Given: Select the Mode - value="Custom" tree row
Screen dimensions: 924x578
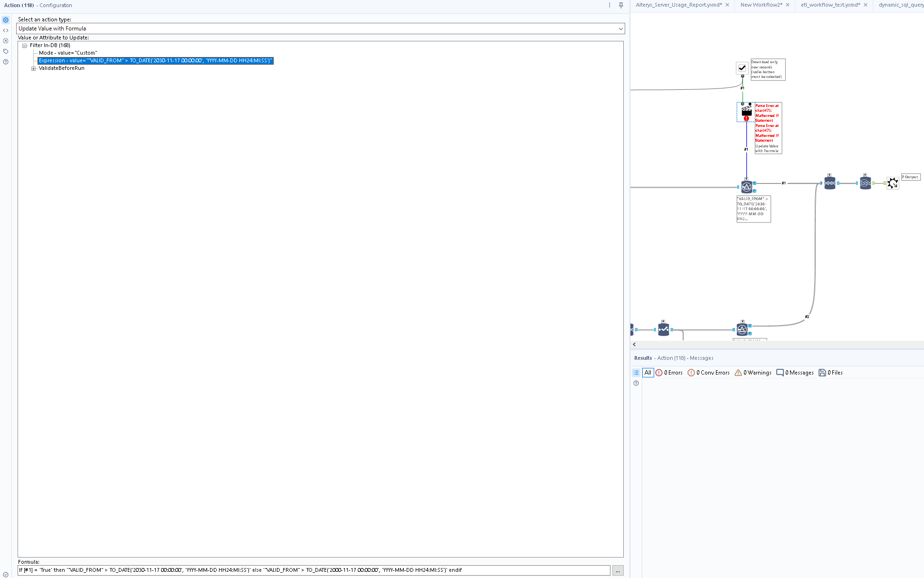Looking at the screenshot, I should [x=68, y=53].
